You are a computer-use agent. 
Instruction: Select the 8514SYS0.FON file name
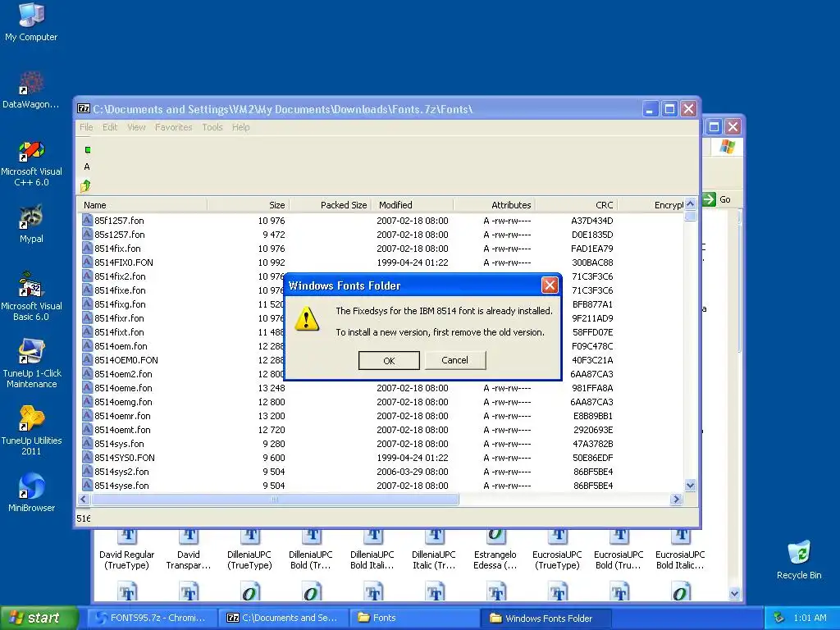coord(125,458)
